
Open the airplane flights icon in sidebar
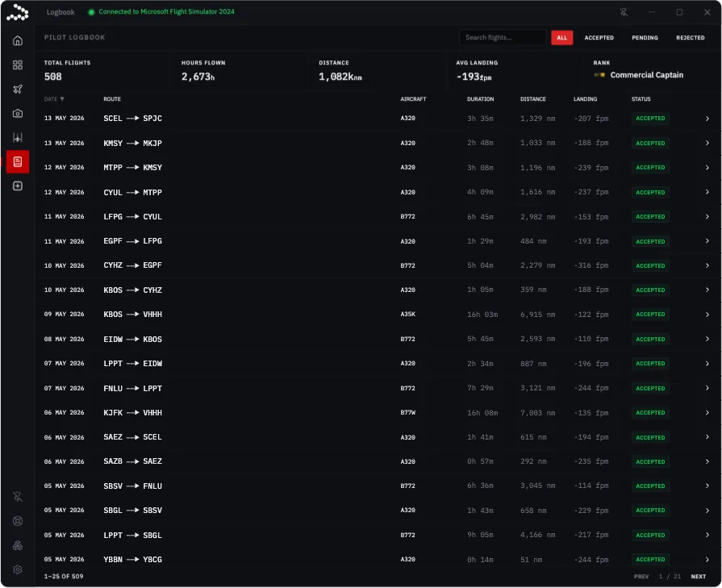[x=18, y=89]
